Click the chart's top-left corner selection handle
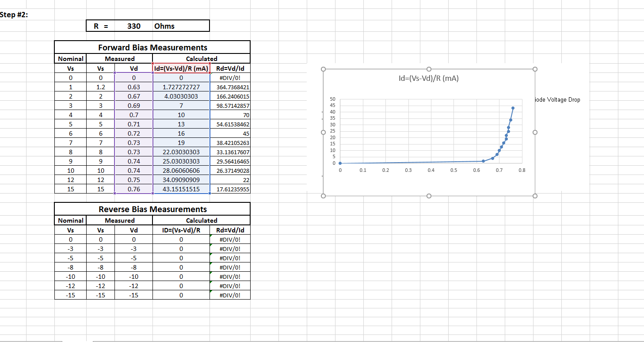 click(324, 69)
